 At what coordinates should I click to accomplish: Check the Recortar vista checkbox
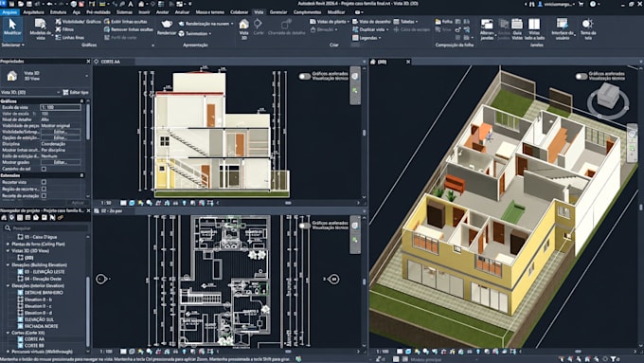pyautogui.click(x=44, y=182)
